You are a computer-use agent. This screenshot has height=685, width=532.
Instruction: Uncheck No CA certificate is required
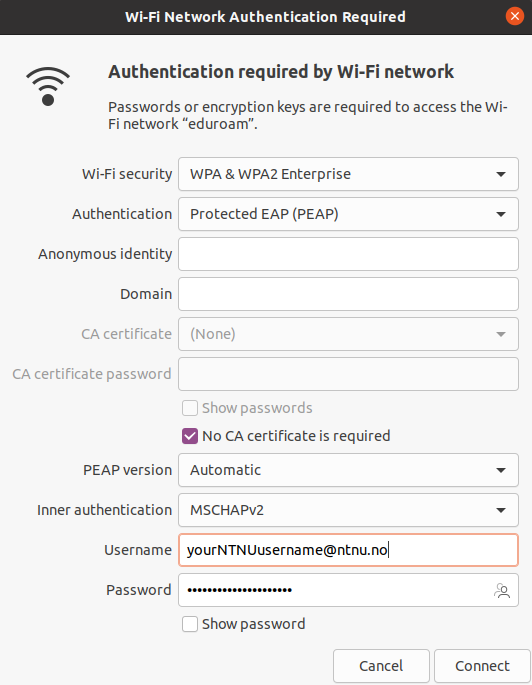(x=190, y=436)
